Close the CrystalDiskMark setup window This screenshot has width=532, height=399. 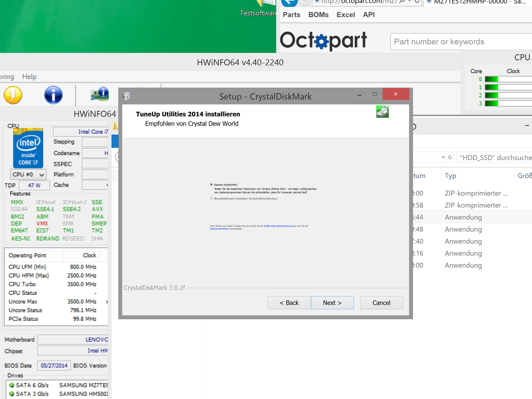(x=396, y=94)
